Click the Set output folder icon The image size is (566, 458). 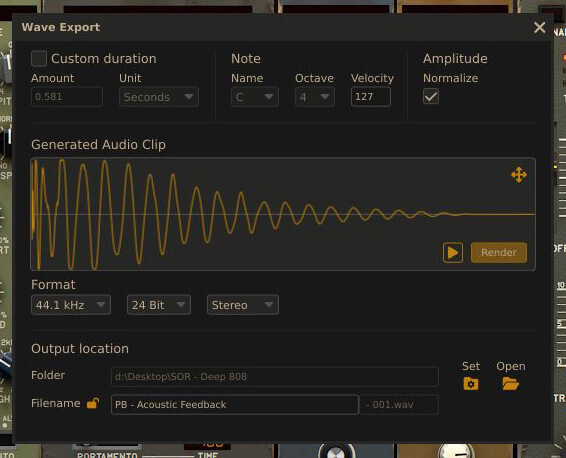tap(471, 384)
